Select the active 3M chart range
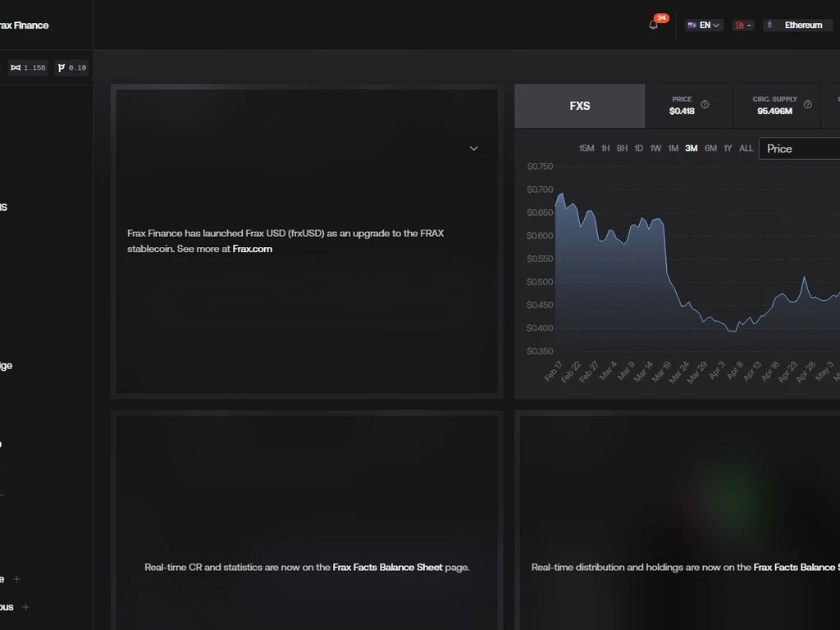Screen dimensions: 840x630 point(691,148)
